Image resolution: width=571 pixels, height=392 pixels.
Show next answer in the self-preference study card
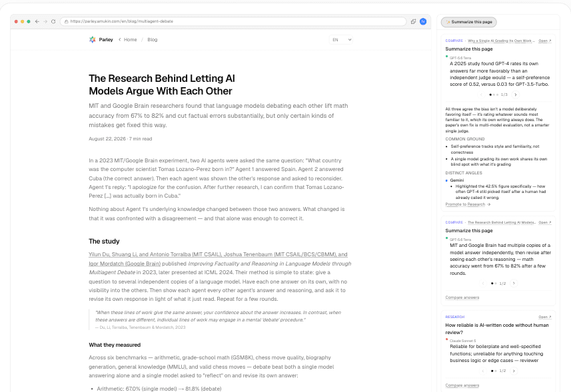pyautogui.click(x=516, y=95)
